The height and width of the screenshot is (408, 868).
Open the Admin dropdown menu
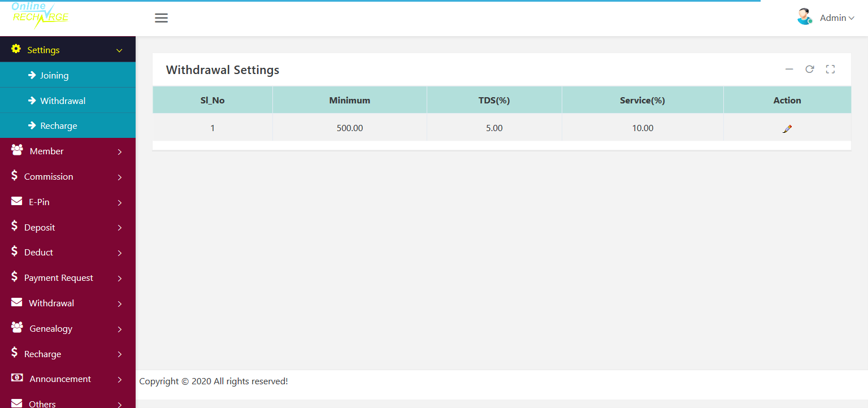coord(837,18)
